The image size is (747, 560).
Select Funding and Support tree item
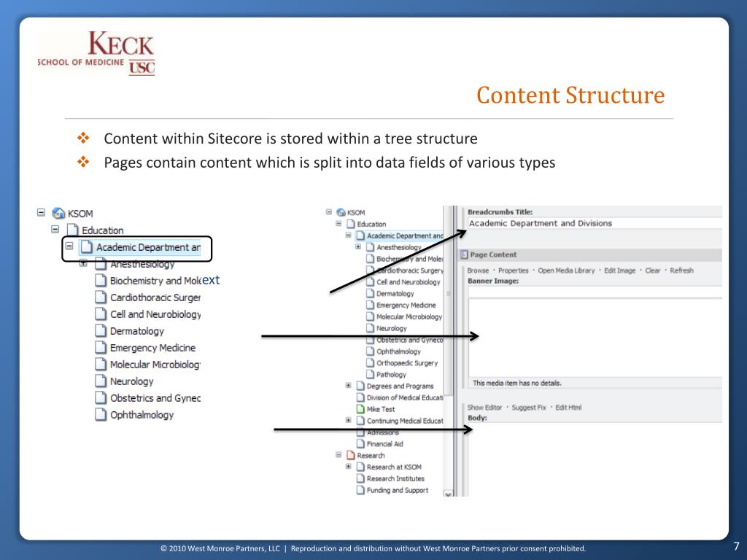click(398, 490)
